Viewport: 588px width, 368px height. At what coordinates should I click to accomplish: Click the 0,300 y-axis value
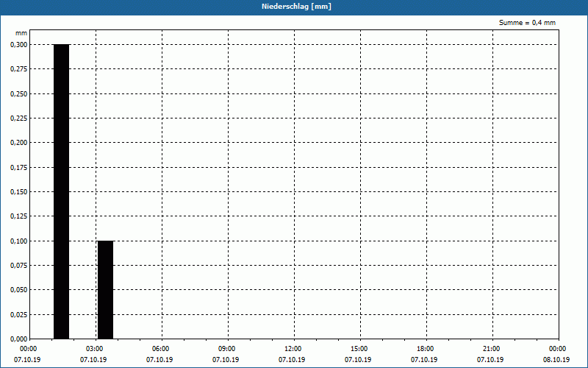[x=18, y=45]
